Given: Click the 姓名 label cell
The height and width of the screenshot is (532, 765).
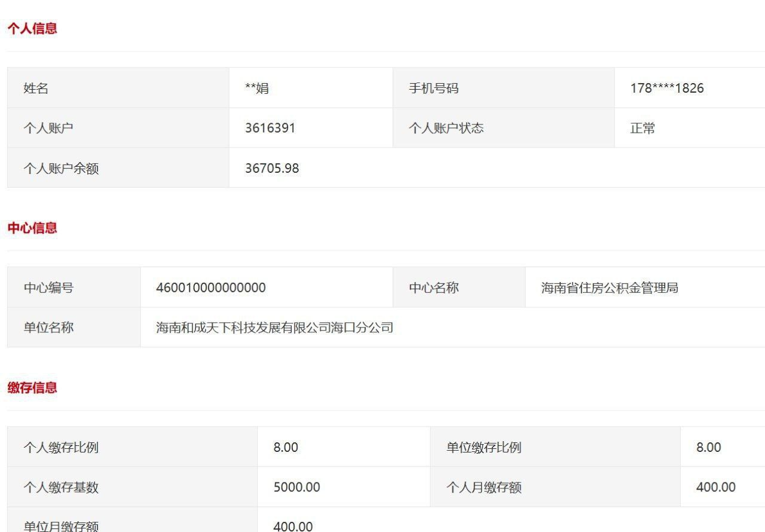Looking at the screenshot, I should pyautogui.click(x=36, y=88).
